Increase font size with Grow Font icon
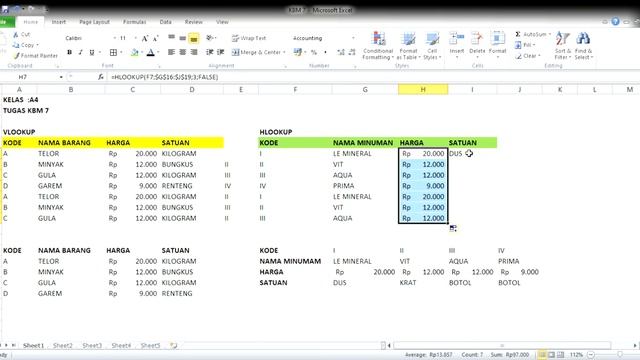The image size is (640, 360). (144, 38)
